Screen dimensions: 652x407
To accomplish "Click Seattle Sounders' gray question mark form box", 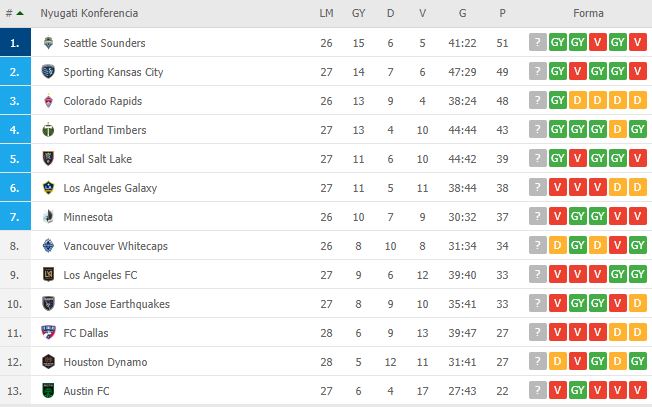I will [x=538, y=42].
